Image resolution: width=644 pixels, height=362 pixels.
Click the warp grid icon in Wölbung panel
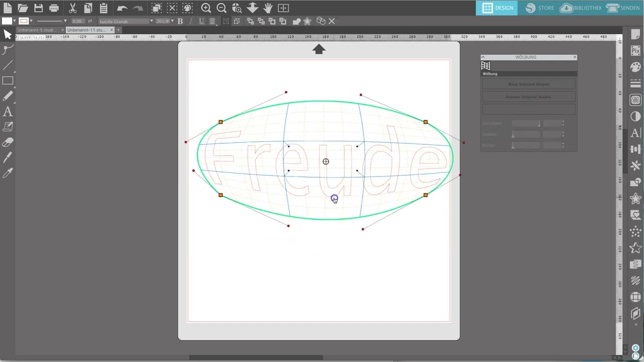click(x=486, y=66)
